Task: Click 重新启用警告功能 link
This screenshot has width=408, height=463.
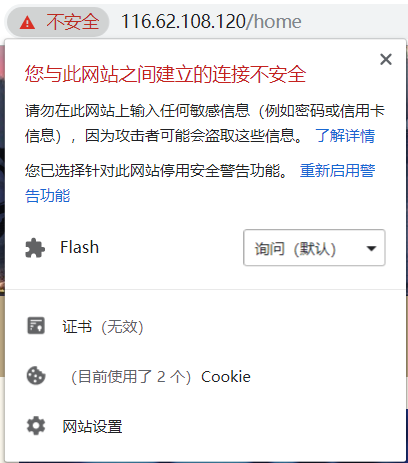Action: pos(337,171)
